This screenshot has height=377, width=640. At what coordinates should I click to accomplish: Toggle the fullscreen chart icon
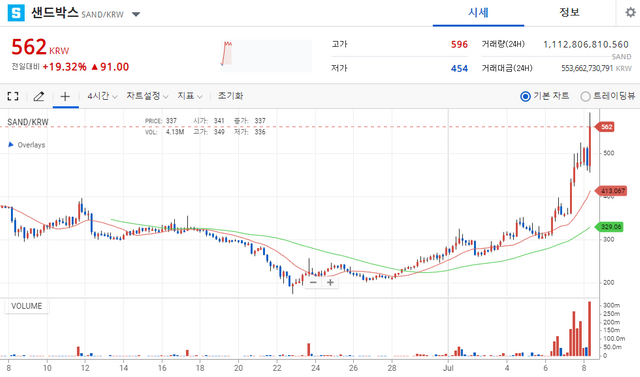13,96
